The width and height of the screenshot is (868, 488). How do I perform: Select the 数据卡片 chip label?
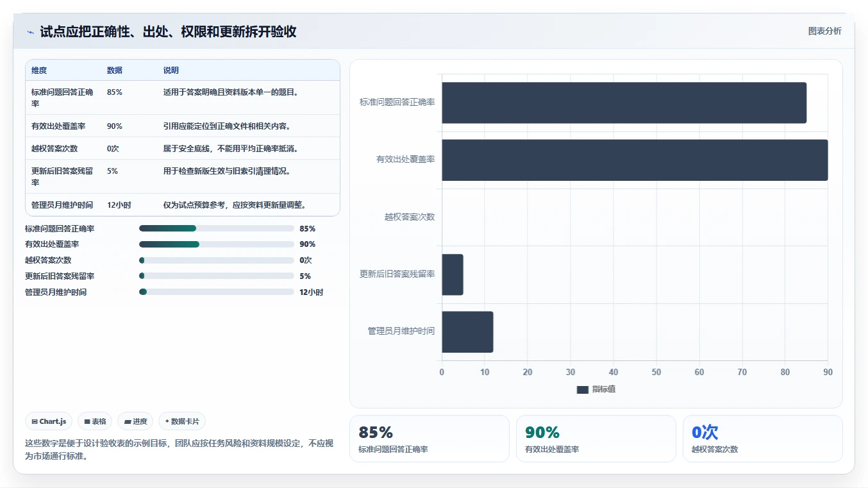185,421
